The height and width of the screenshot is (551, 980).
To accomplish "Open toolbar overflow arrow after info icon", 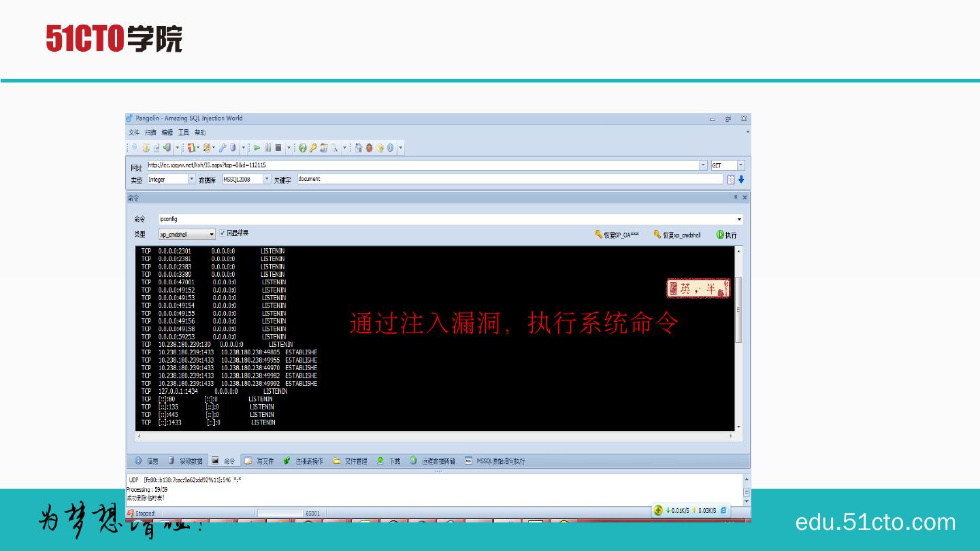I will click(x=401, y=148).
